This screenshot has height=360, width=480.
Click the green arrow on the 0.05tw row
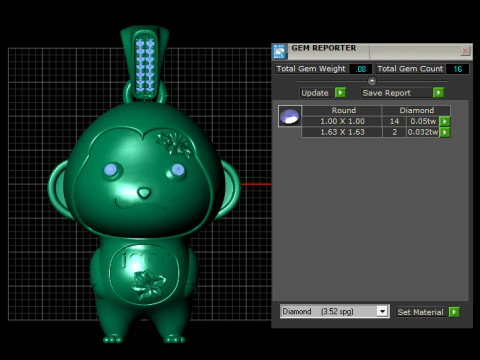point(445,121)
